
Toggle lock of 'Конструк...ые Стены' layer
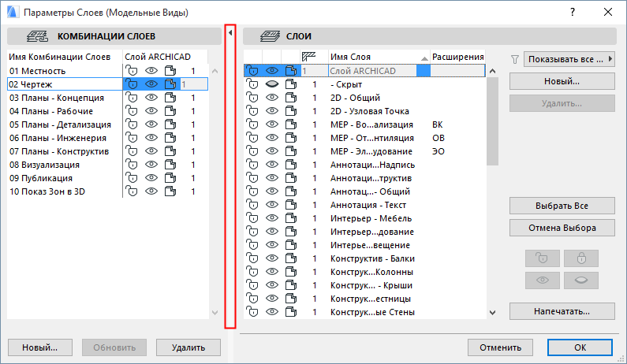pos(252,312)
